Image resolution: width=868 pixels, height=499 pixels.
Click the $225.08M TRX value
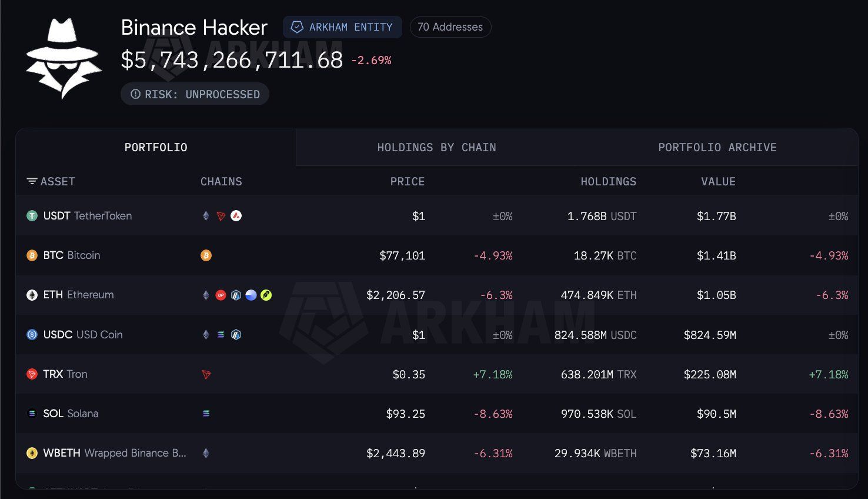(710, 374)
